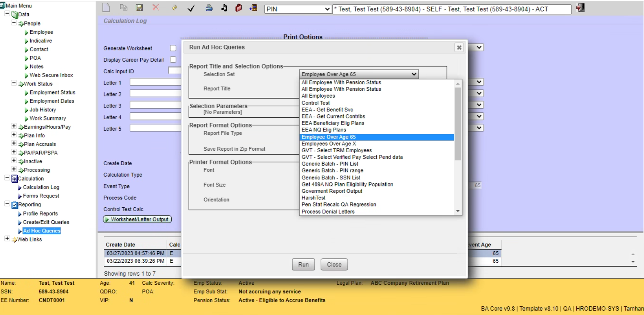
Task: Collapse the Work Status tree node
Action: pyautogui.click(x=14, y=83)
